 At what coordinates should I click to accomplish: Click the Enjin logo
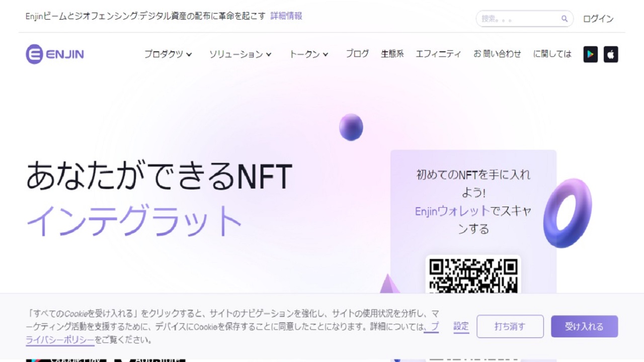54,54
